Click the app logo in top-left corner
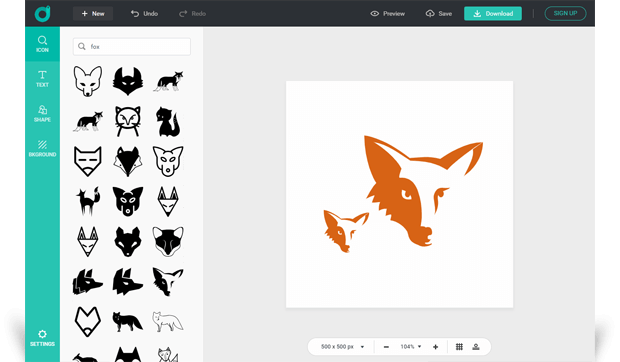 (x=42, y=14)
